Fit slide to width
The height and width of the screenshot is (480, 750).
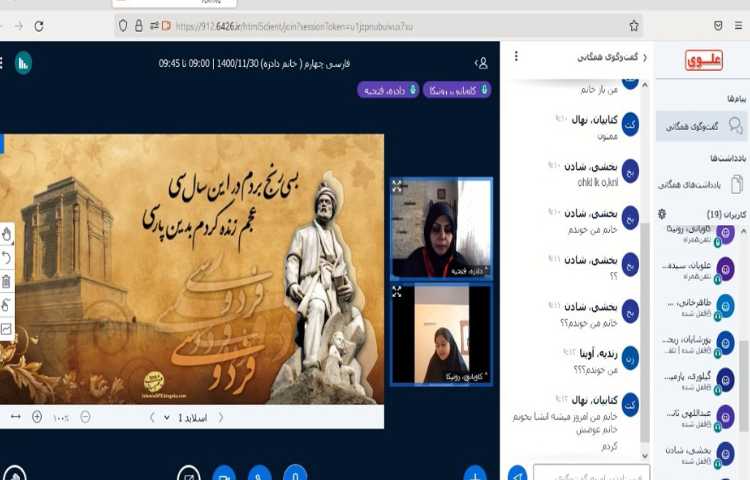(x=16, y=417)
